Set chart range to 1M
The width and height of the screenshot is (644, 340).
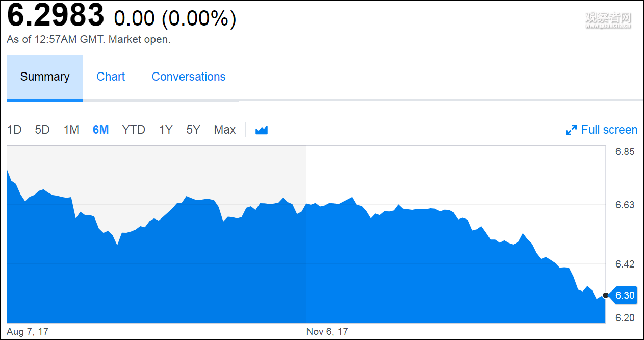click(x=71, y=130)
